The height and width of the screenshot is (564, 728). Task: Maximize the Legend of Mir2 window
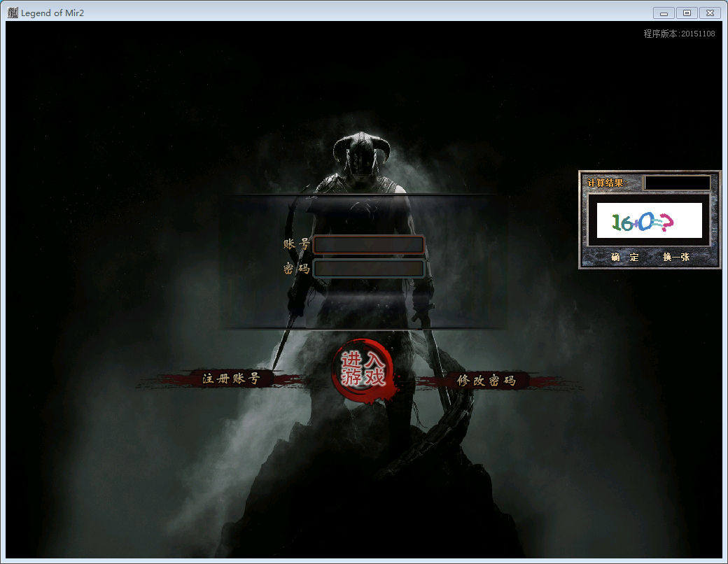pos(687,13)
